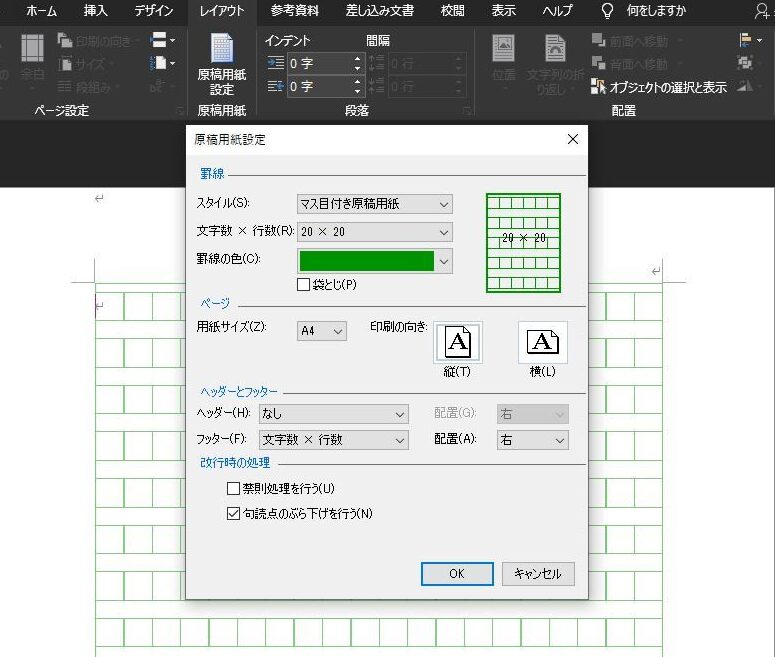The width and height of the screenshot is (775, 657).
Task: Decrease the right indent stepper value
Action: point(357,91)
